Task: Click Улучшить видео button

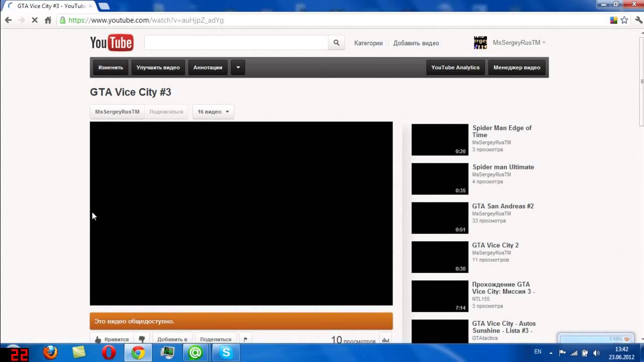Action: [x=158, y=67]
